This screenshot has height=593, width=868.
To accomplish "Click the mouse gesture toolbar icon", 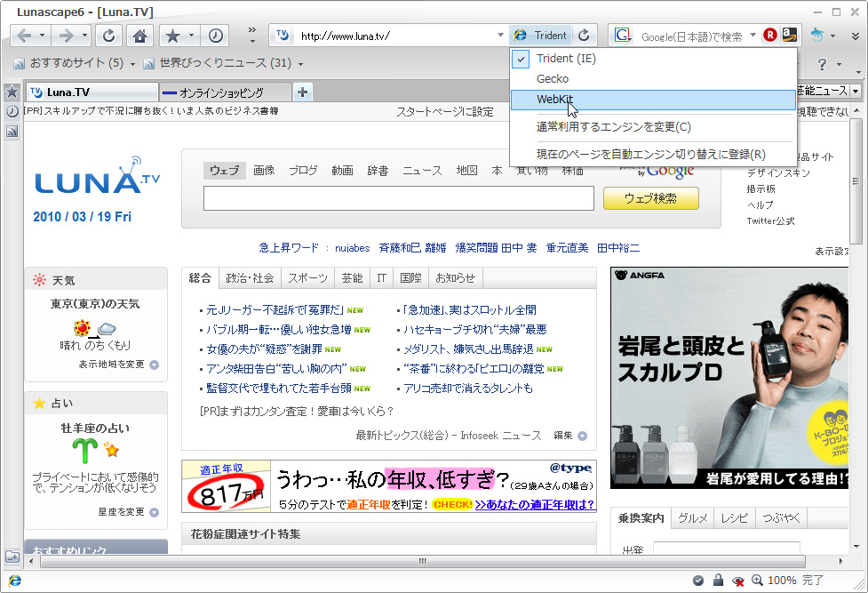I will pyautogui.click(x=817, y=35).
